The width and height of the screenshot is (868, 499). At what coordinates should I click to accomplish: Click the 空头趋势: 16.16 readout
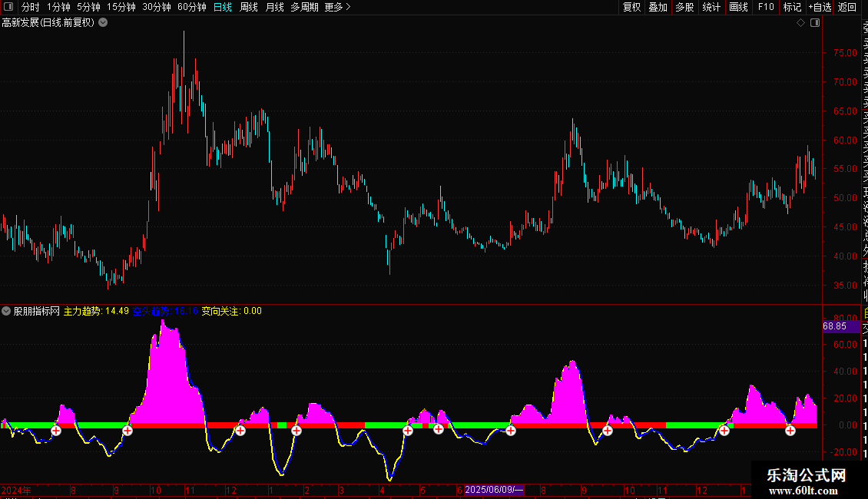[x=165, y=311]
